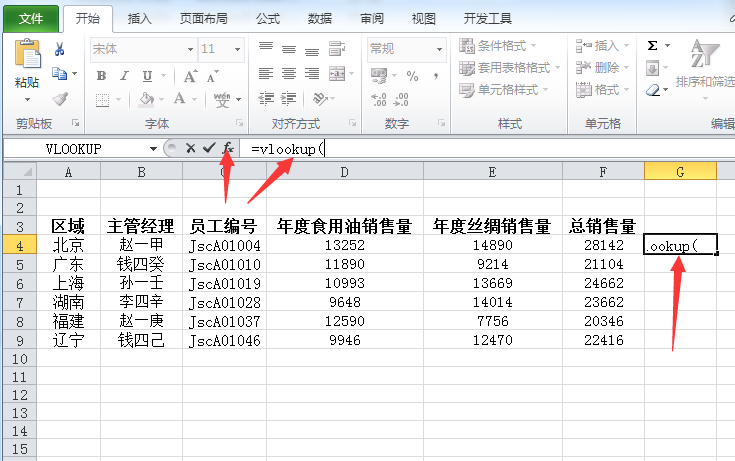Click the accounting number format icon
Viewport: 735px width, 461px height.
coord(379,76)
